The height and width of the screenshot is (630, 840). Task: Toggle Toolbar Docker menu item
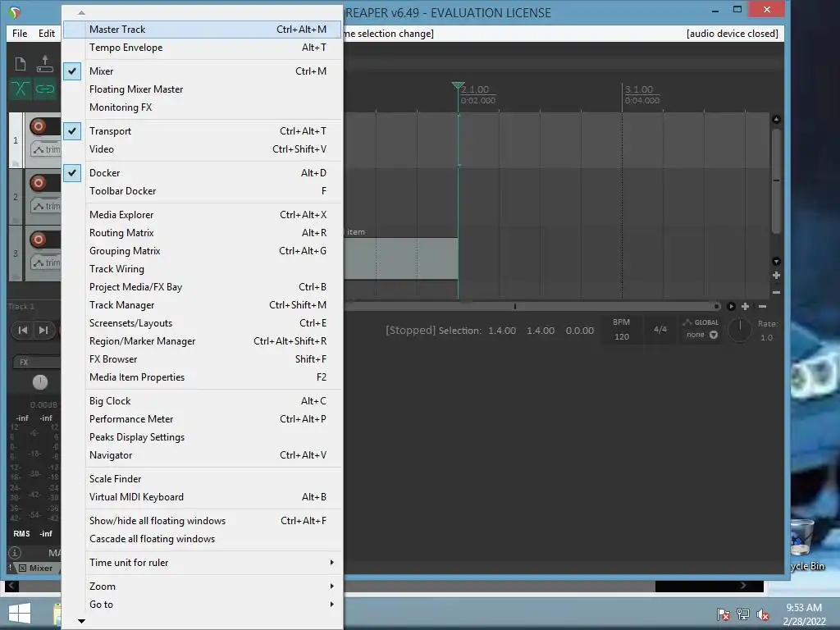203,191
